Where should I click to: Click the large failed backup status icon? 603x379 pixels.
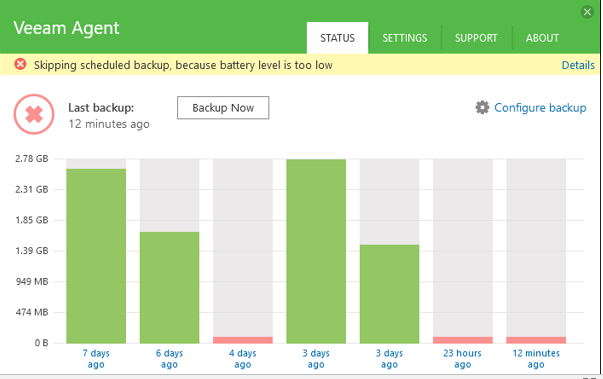pos(34,114)
